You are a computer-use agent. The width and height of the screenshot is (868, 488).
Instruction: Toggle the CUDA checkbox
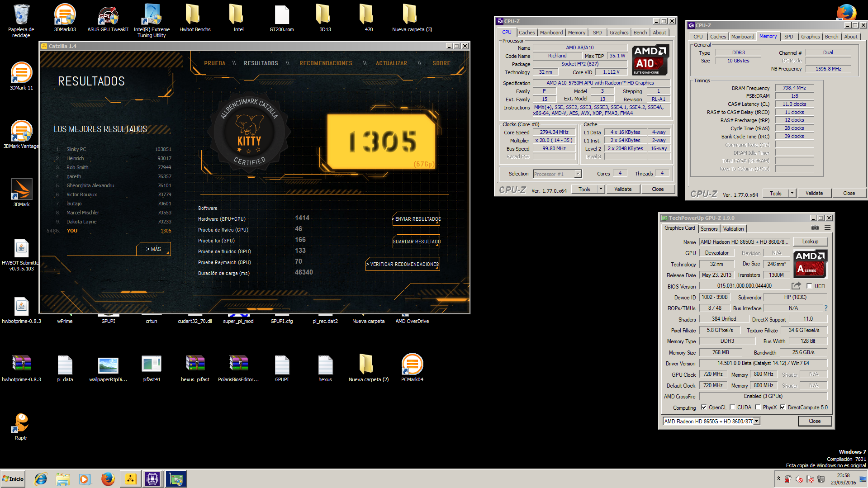[732, 407]
